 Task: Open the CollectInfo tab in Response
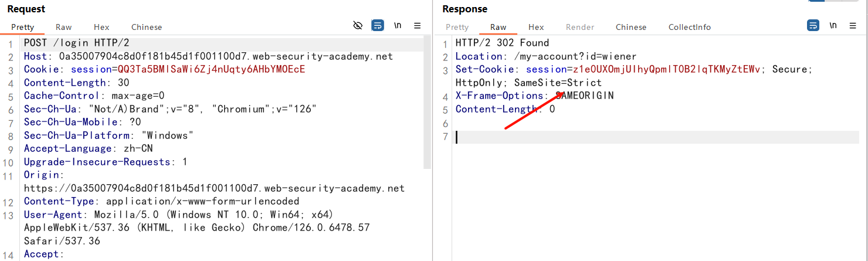click(689, 27)
